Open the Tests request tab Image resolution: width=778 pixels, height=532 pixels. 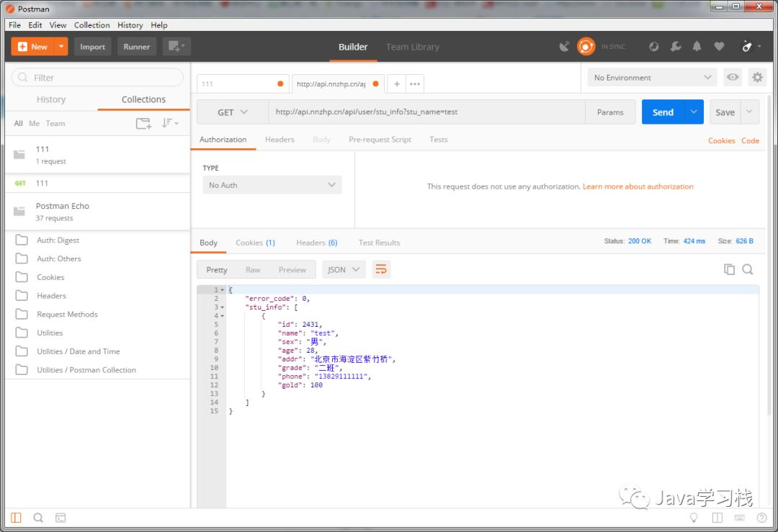click(439, 140)
